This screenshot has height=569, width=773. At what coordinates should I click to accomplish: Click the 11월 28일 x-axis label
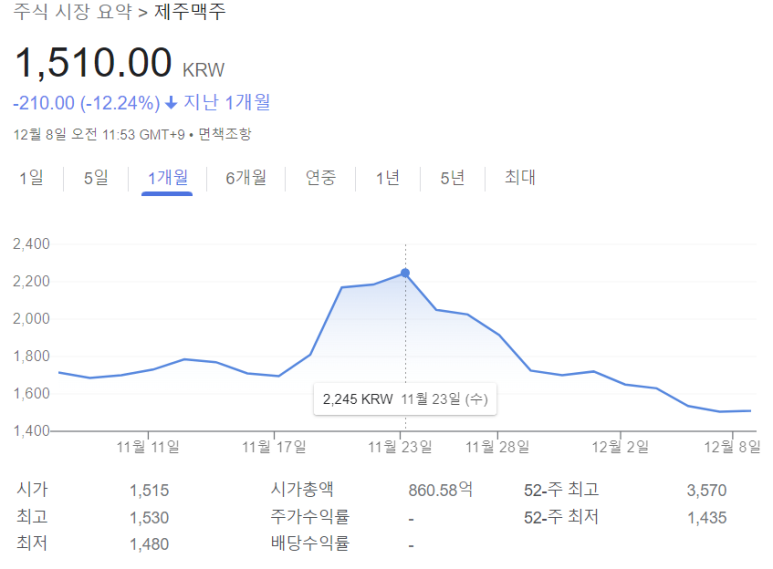click(497, 447)
